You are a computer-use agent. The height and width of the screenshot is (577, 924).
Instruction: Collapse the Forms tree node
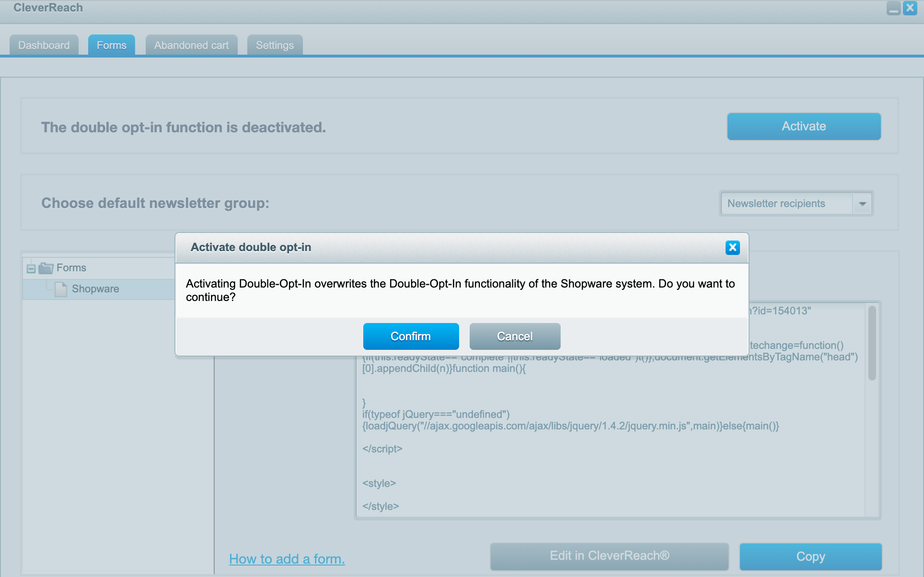coord(31,268)
